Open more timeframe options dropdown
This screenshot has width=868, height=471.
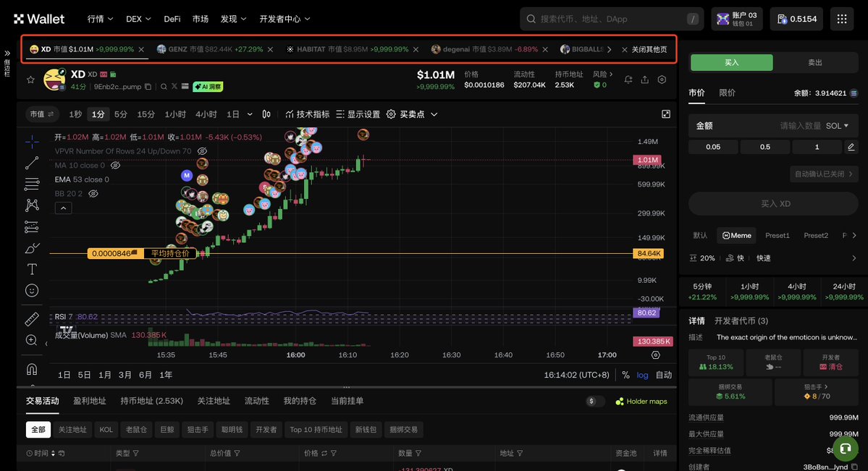(x=250, y=114)
